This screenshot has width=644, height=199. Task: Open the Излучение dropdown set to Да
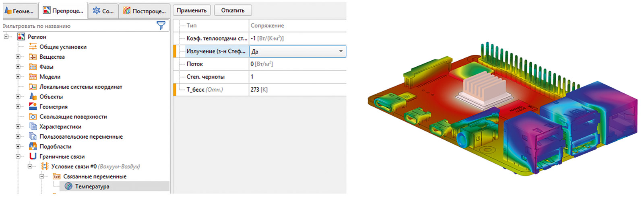pyautogui.click(x=341, y=51)
